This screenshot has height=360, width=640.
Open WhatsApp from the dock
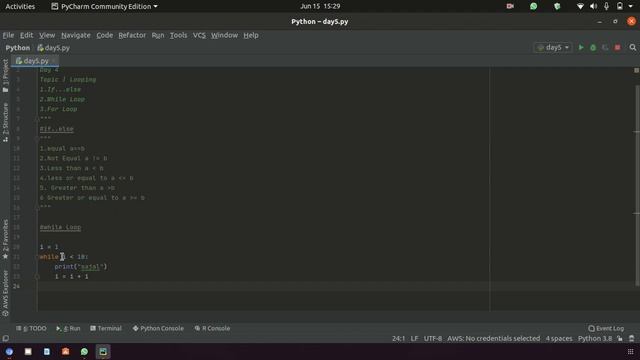point(84,351)
